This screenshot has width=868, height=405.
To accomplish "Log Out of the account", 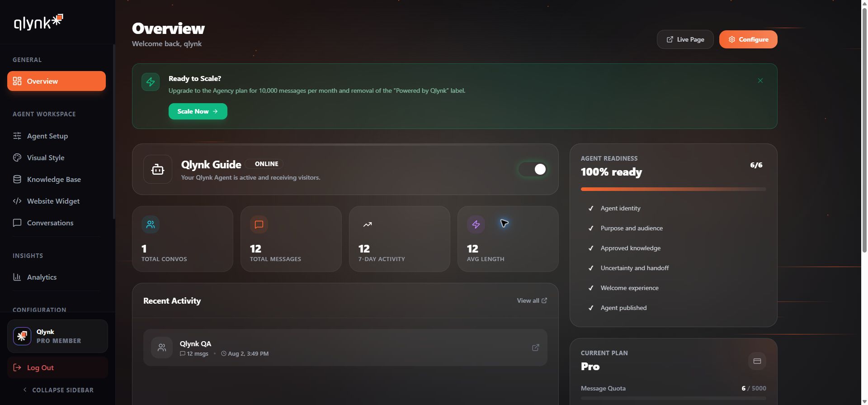I will click(x=57, y=367).
